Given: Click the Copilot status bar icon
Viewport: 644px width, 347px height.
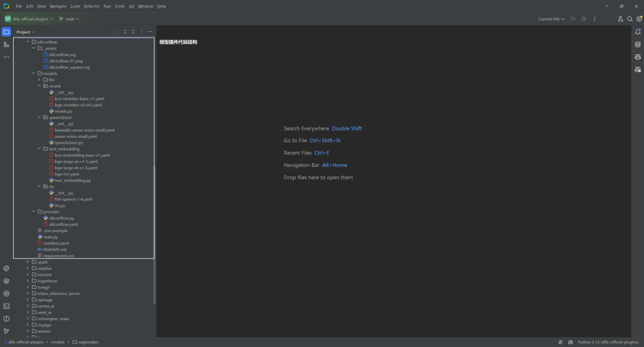Looking at the screenshot, I should (571, 342).
